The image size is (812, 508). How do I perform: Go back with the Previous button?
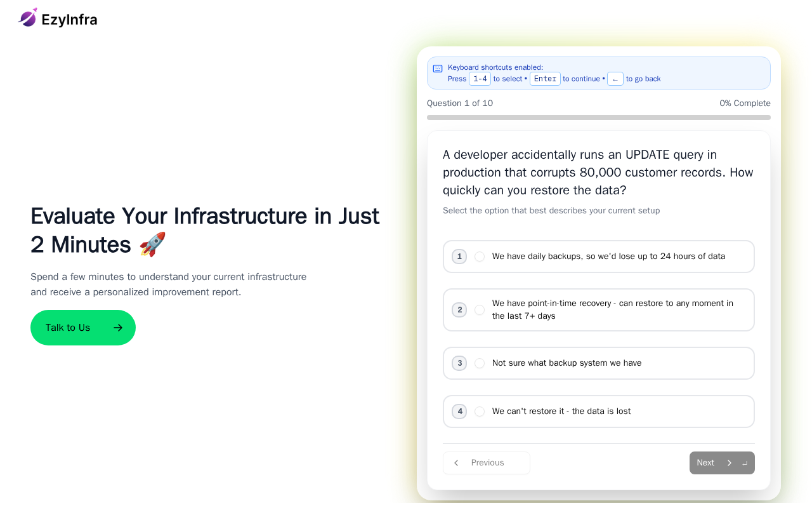[487, 463]
